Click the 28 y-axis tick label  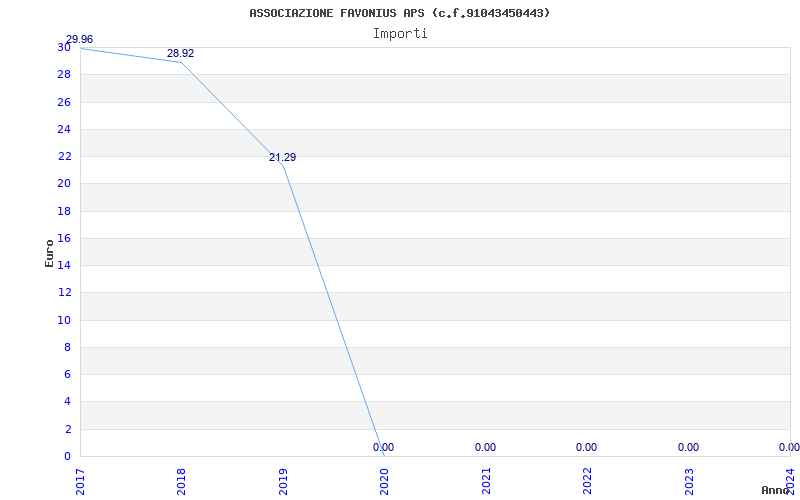click(64, 74)
